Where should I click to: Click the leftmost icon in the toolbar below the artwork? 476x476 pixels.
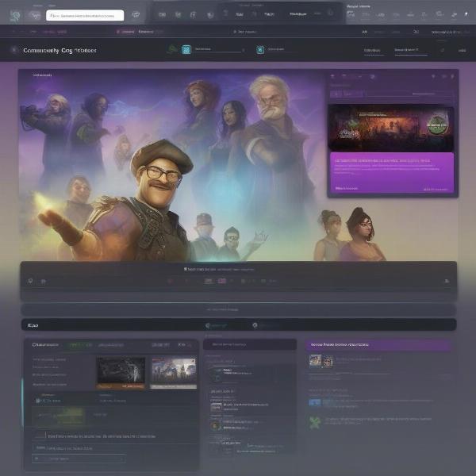30,282
